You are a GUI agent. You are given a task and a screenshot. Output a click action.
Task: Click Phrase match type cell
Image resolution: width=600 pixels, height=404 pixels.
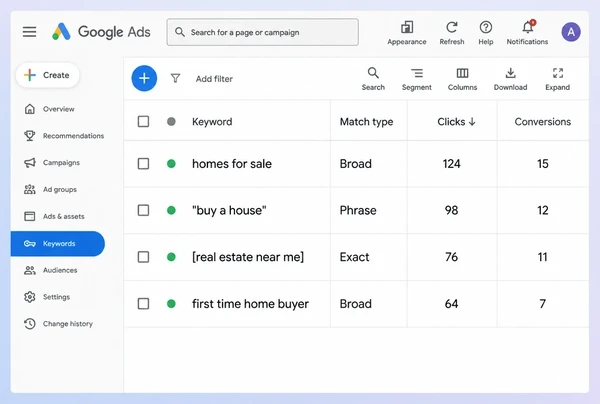(x=358, y=210)
